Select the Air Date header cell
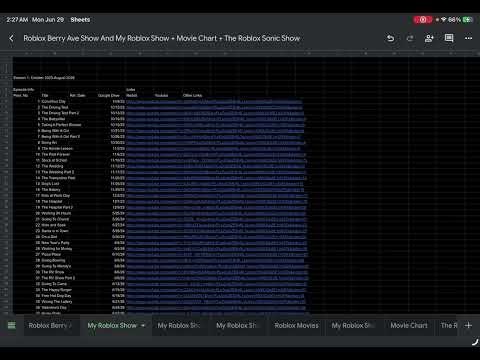The image size is (480, 360). coord(77,96)
